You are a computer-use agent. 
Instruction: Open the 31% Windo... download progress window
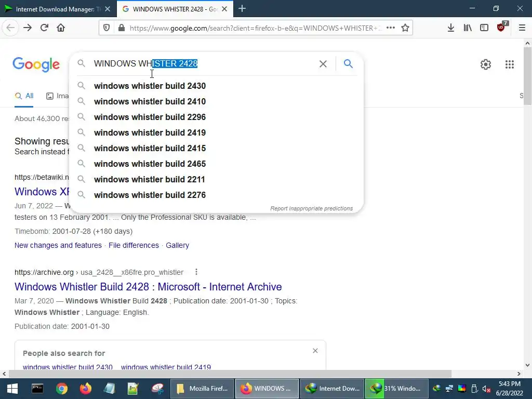tap(396, 389)
